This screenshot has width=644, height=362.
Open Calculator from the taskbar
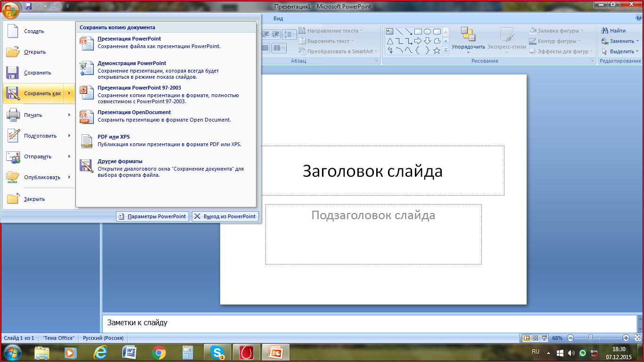point(188,352)
